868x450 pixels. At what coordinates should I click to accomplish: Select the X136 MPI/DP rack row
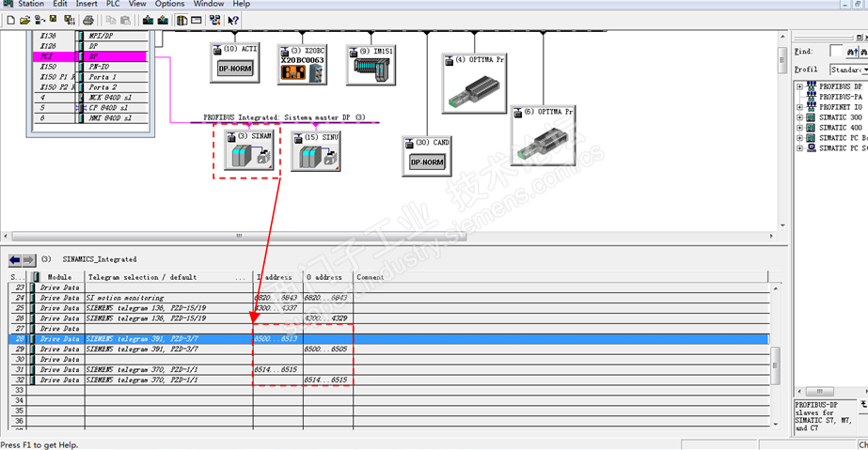[x=91, y=36]
